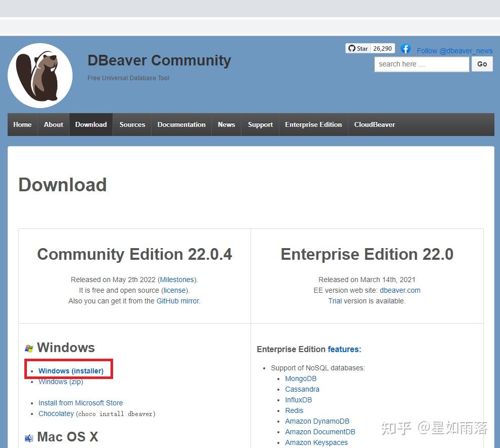Visit the dbeaver.com link
Viewport: 500px width, 448px height.
[x=400, y=290]
